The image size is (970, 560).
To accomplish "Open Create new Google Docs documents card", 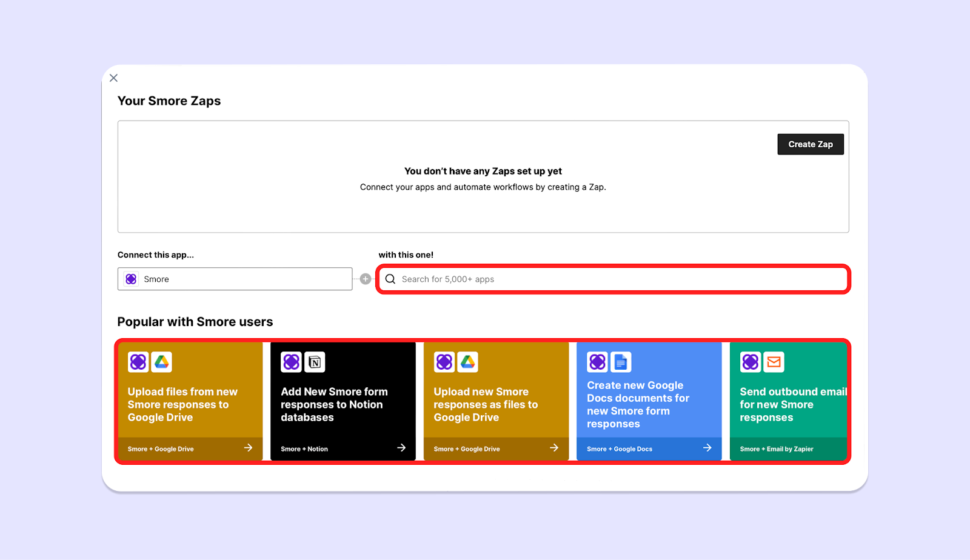I will click(x=649, y=401).
